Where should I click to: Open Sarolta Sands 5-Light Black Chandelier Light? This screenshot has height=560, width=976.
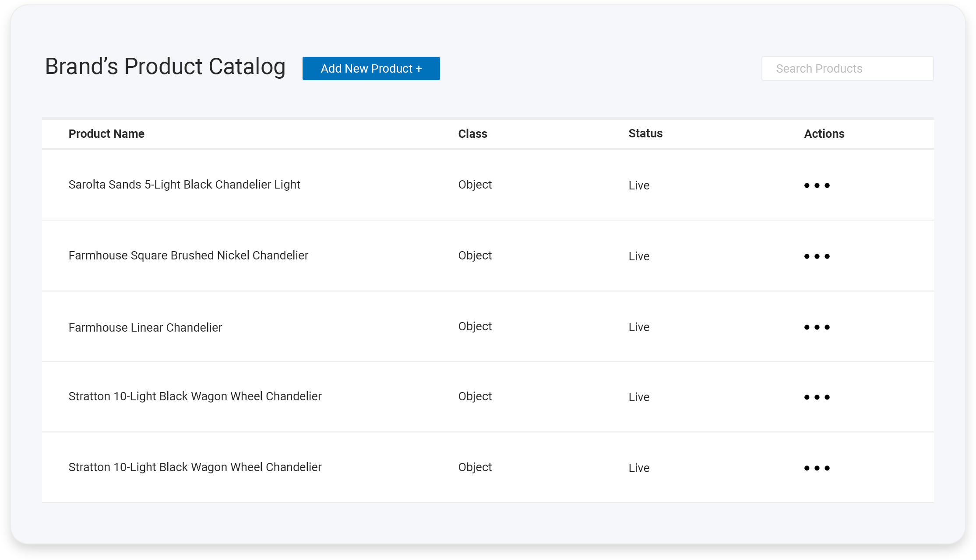pos(184,185)
